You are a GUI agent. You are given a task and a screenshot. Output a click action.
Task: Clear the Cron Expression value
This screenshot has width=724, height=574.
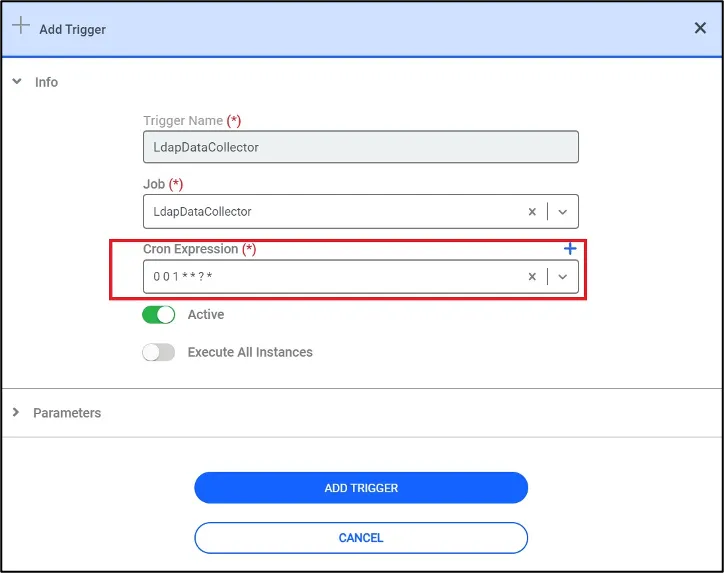tap(532, 277)
